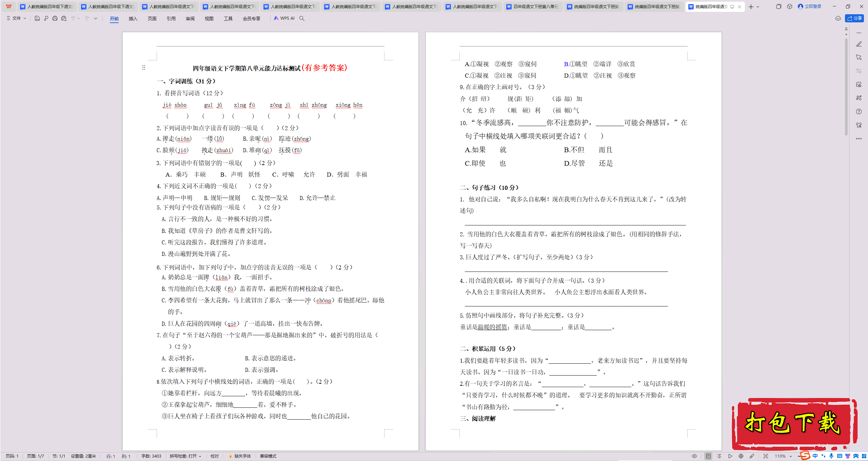Click the sliders settings icon in right sidebar
The image size is (868, 461).
859,71
